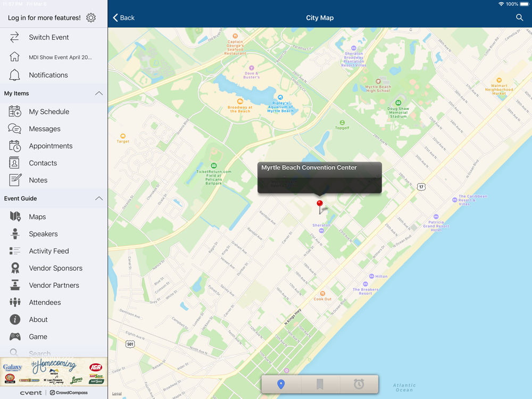Image resolution: width=532 pixels, height=399 pixels.
Task: Open Vendor Sponsors menu label
Action: (56, 268)
